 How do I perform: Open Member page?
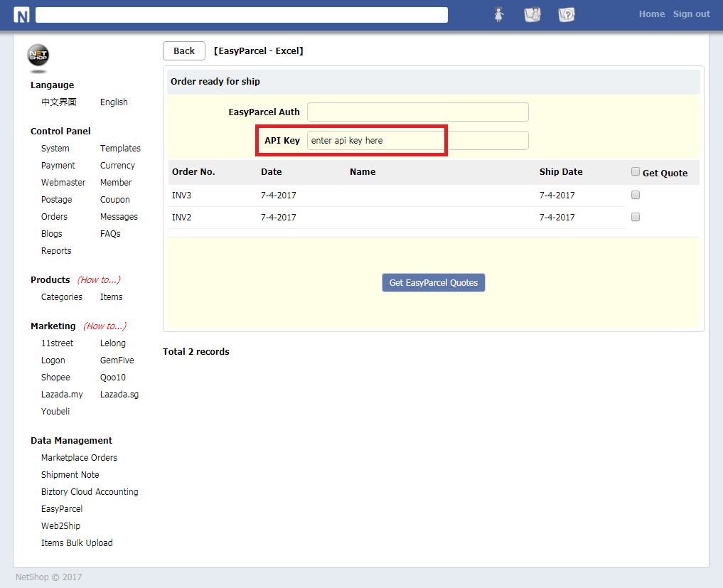point(116,182)
